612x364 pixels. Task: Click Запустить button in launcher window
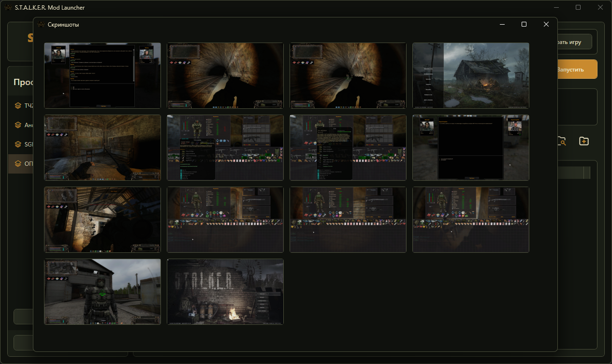click(577, 69)
